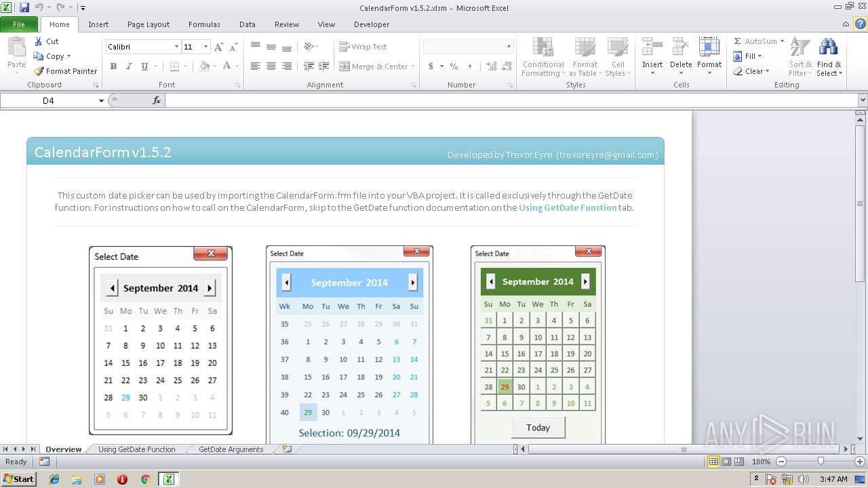Screen dimensions: 868x488
Task: Click the Font Color swatch icon
Action: tap(226, 66)
